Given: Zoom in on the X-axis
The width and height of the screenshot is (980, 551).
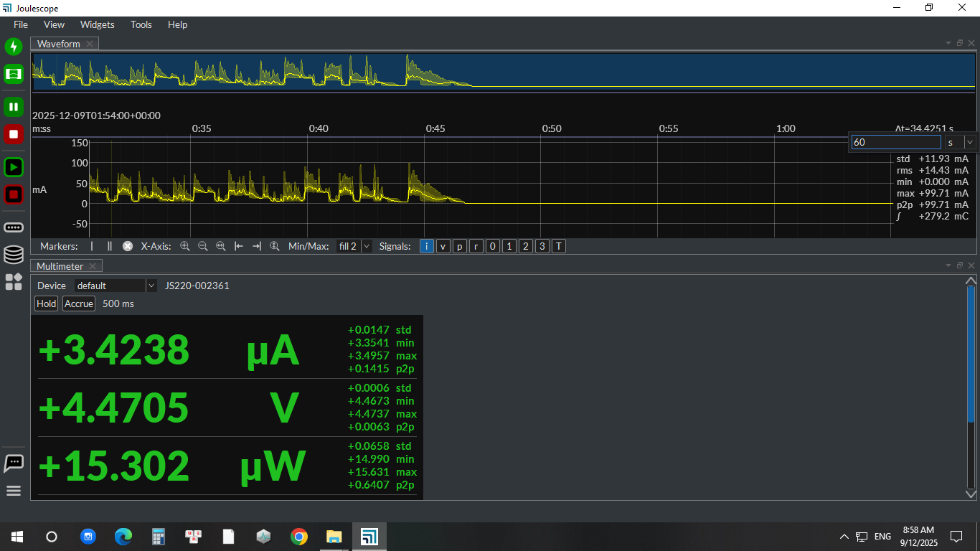Looking at the screenshot, I should 185,246.
